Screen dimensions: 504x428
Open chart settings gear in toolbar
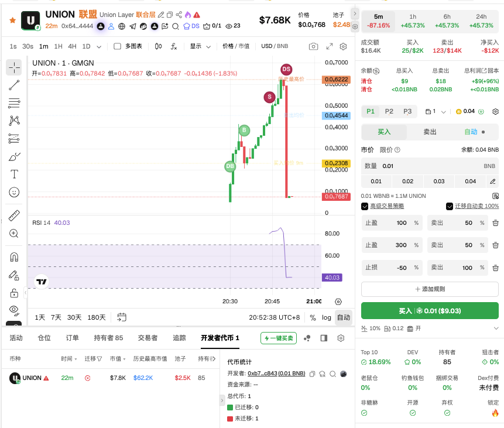pyautogui.click(x=343, y=46)
